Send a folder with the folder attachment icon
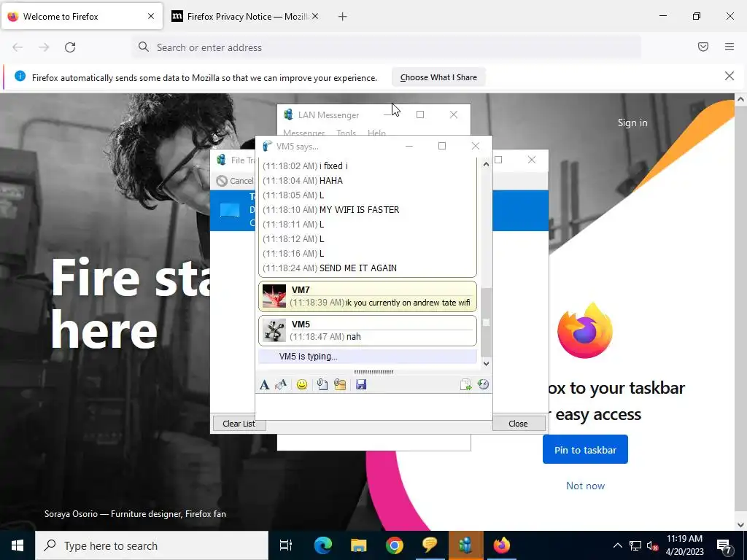This screenshot has width=747, height=560. coord(340,385)
